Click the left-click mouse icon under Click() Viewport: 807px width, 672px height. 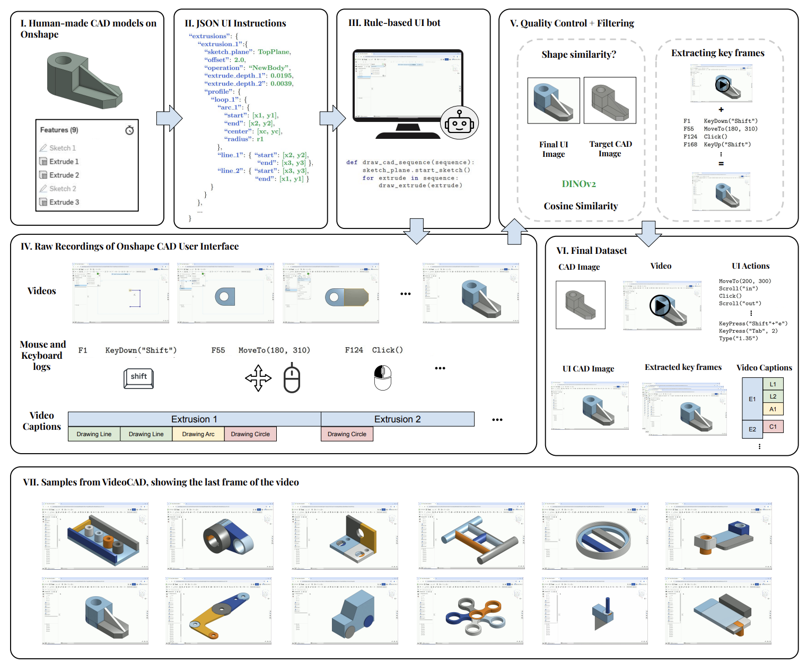tap(382, 377)
